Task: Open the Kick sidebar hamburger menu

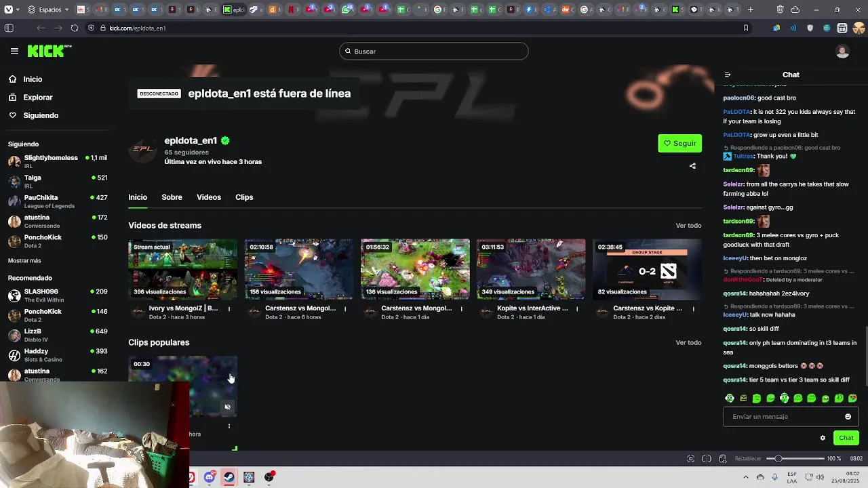Action: (14, 51)
